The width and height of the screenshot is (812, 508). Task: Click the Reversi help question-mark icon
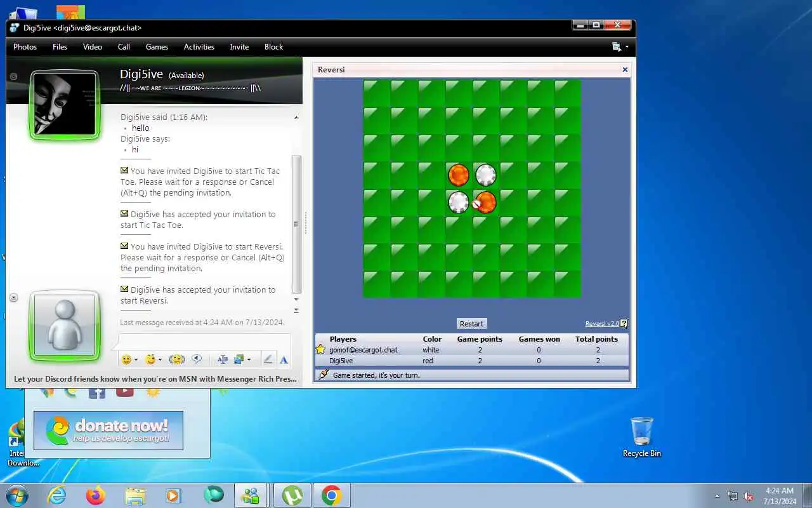click(624, 324)
